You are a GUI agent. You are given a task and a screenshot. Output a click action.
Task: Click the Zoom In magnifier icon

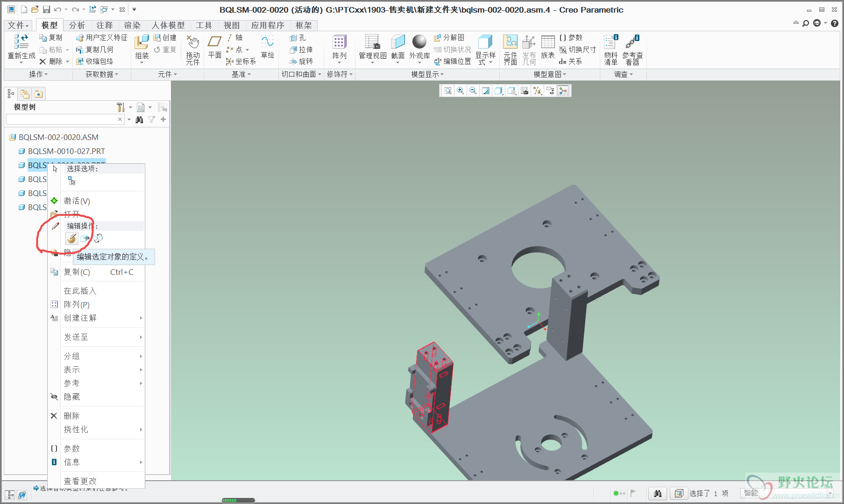pyautogui.click(x=461, y=91)
